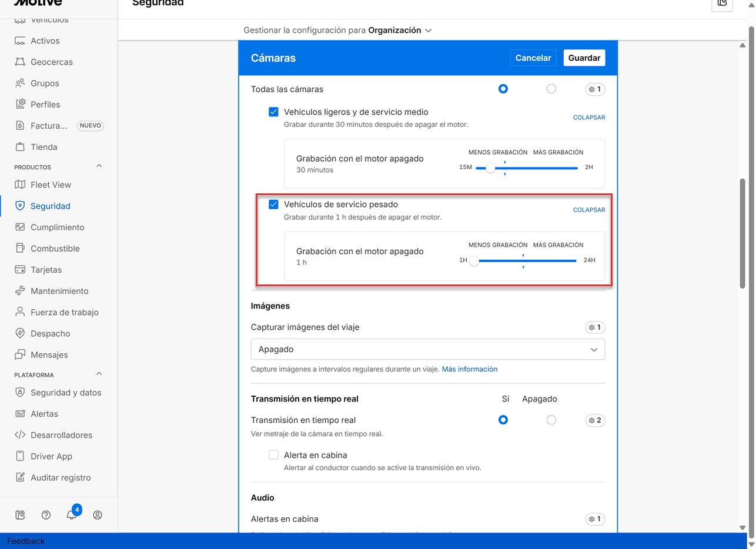This screenshot has width=756, height=549.
Task: Select Apagado radio for Transmisión en tiempo real
Action: 551,420
